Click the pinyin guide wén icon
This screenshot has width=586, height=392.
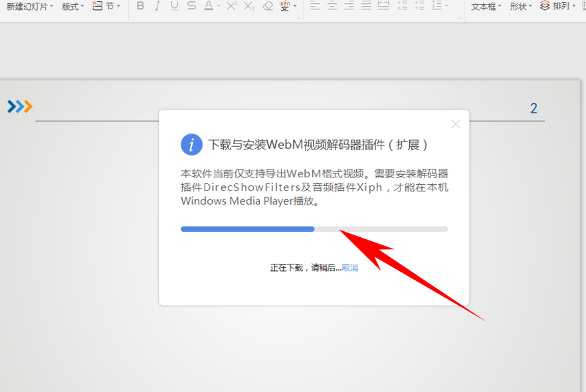click(285, 5)
